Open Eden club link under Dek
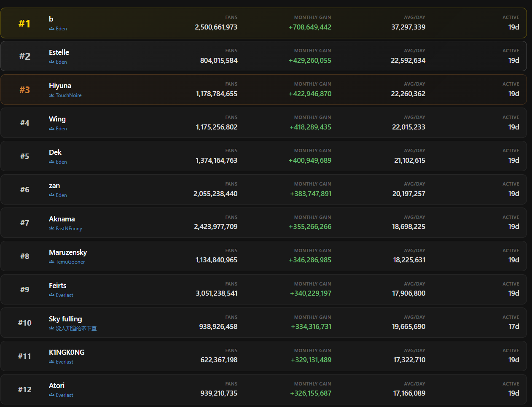 point(61,162)
